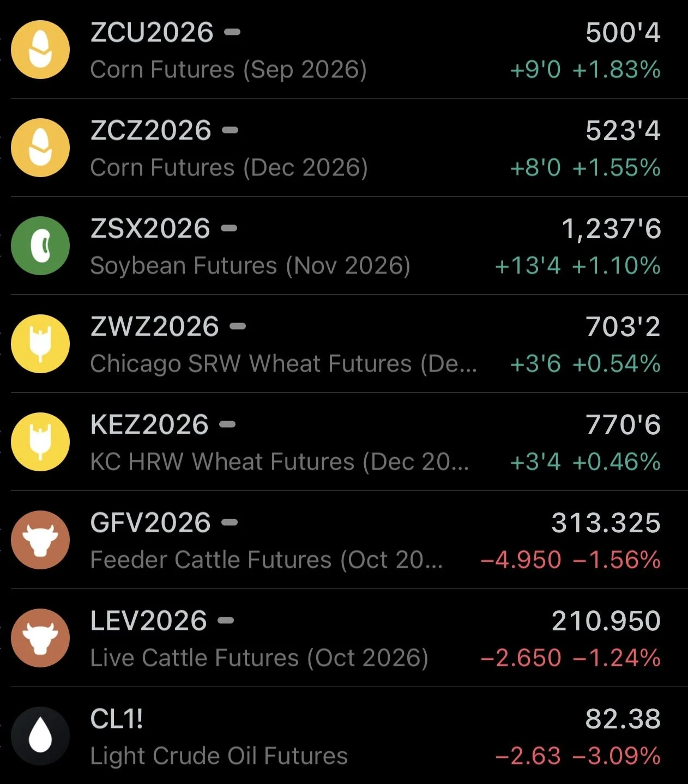
Task: Tap the 82.38 crude oil price
Action: (x=623, y=719)
